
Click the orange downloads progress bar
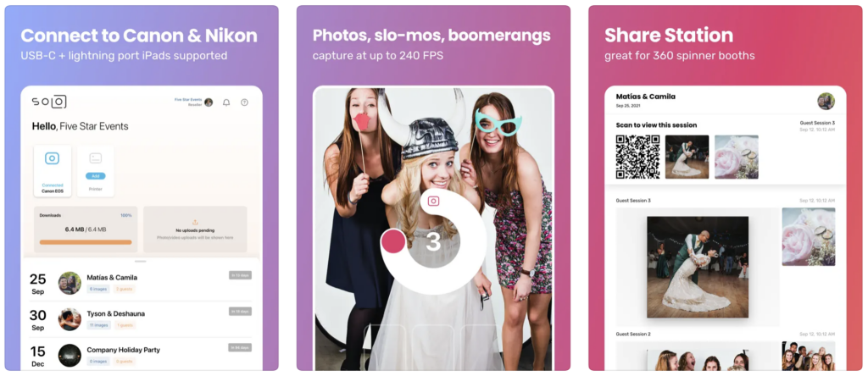86,242
